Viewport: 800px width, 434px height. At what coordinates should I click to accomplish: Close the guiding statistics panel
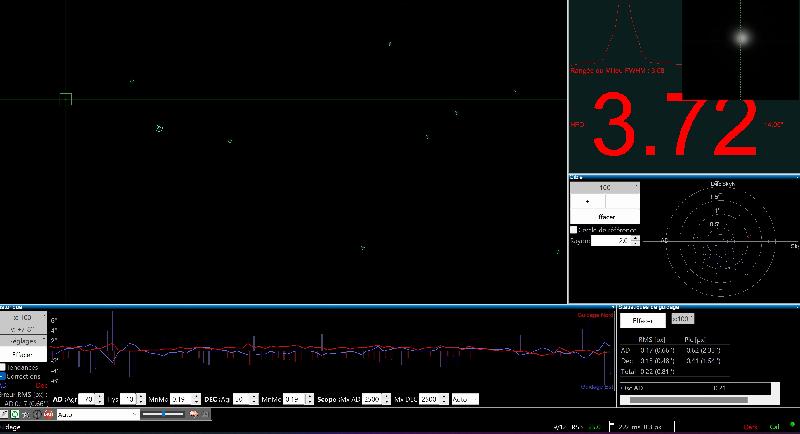tap(796, 307)
